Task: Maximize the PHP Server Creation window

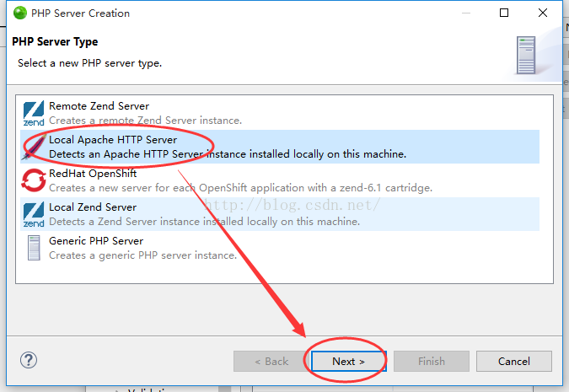Action: (504, 13)
